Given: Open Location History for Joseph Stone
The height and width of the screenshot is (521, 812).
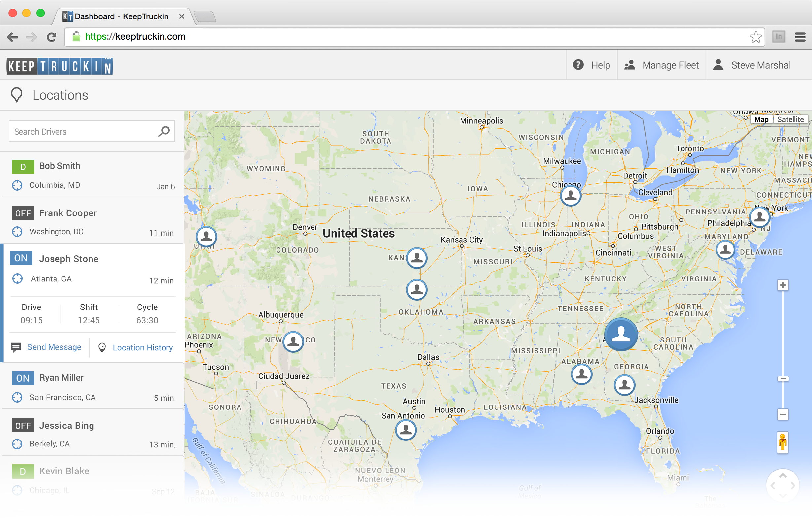Looking at the screenshot, I should [143, 347].
